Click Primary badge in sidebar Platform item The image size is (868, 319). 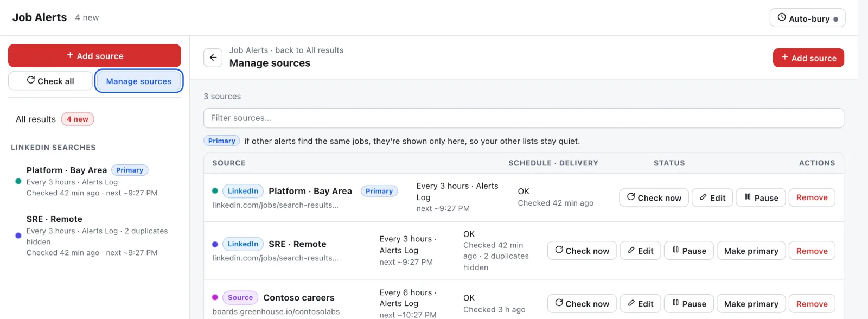(130, 170)
